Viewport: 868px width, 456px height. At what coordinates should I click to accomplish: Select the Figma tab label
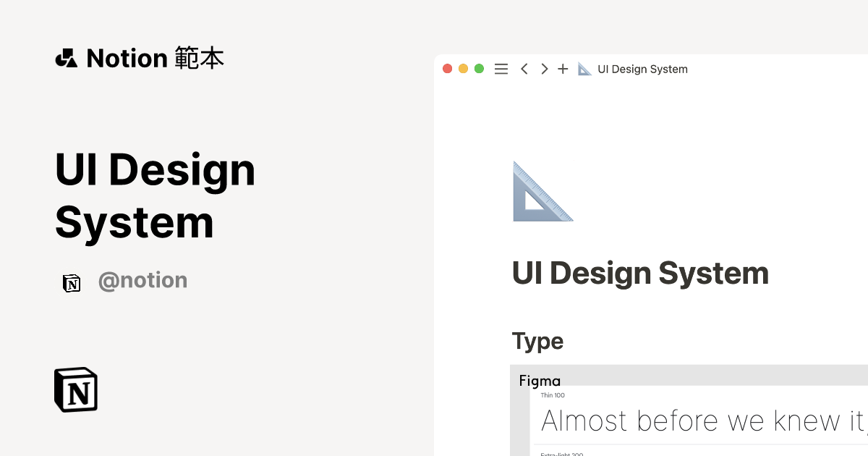[540, 381]
